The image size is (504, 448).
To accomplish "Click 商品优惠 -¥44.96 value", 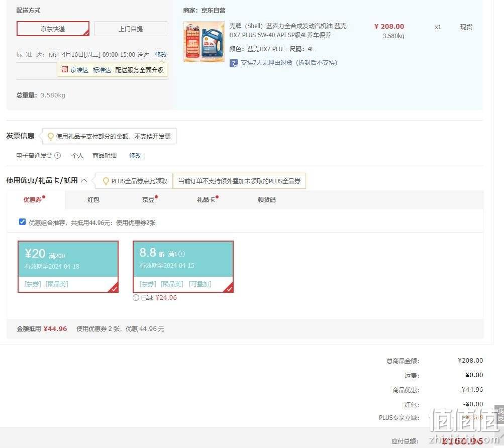I will tap(471, 390).
